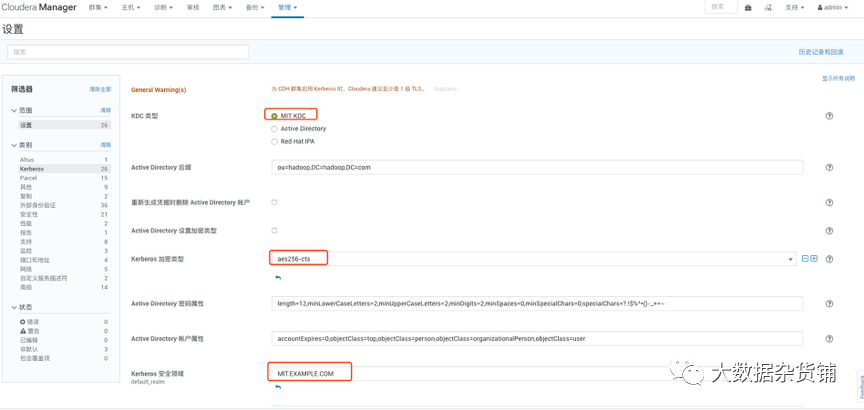Screen dimensions: 864x410
Task: Open the 管理 menu
Action: [288, 8]
